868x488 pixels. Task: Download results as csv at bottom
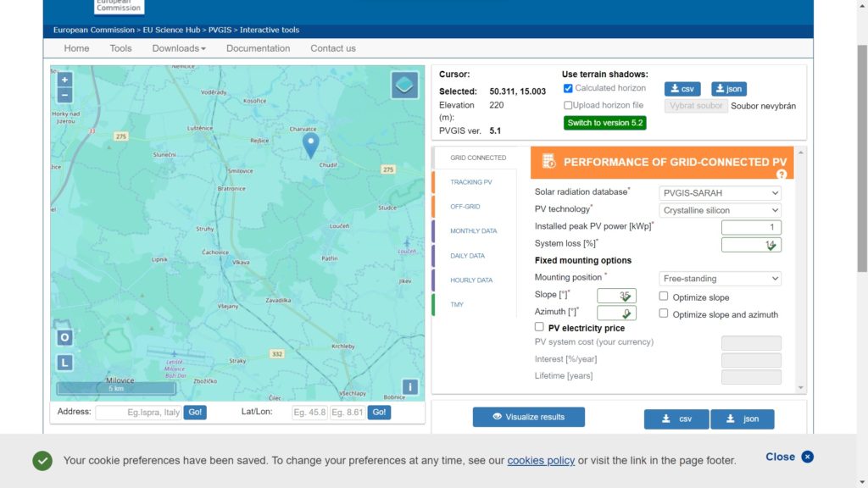(x=676, y=419)
